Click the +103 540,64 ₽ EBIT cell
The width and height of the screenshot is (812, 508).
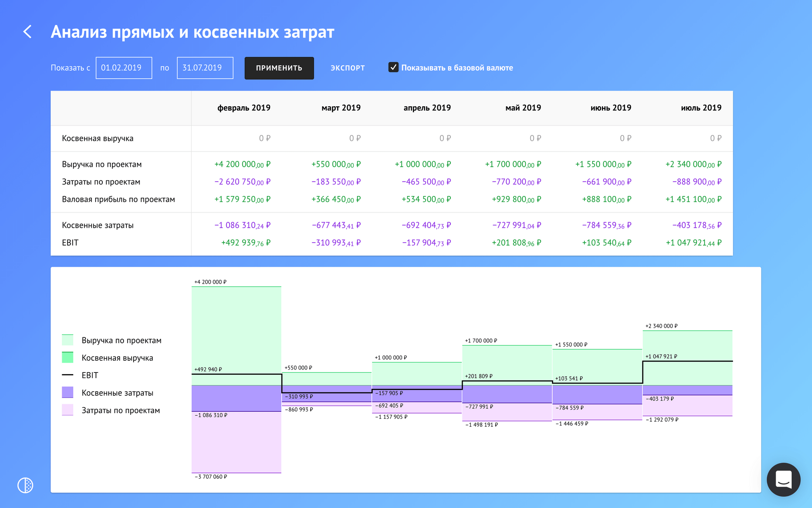click(x=607, y=243)
